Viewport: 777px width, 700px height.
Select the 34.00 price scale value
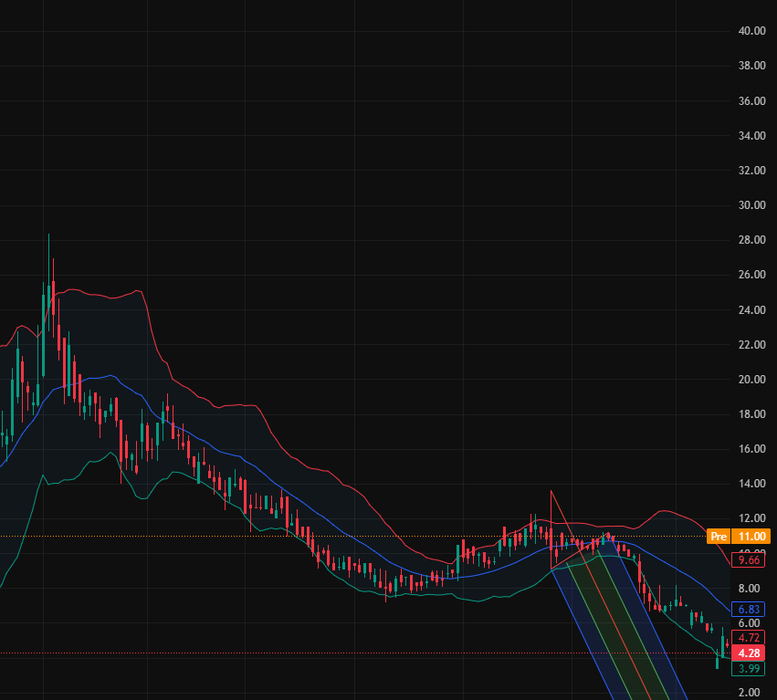pyautogui.click(x=751, y=135)
